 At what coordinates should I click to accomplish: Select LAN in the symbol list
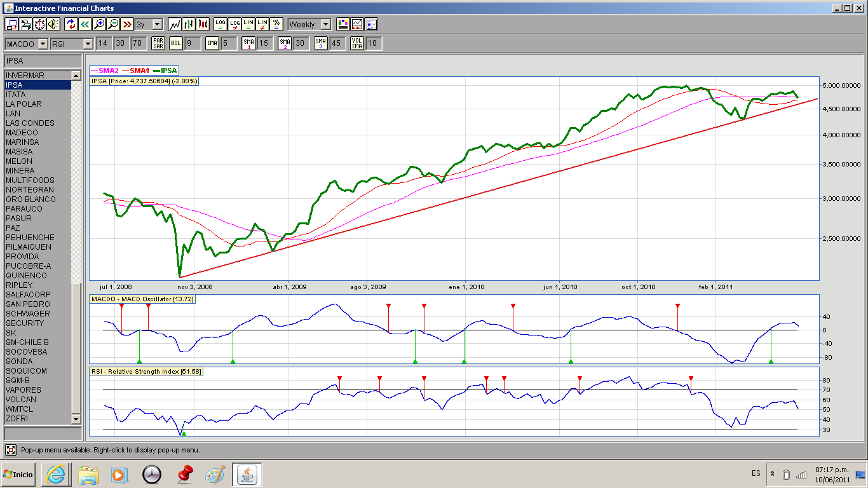[13, 114]
